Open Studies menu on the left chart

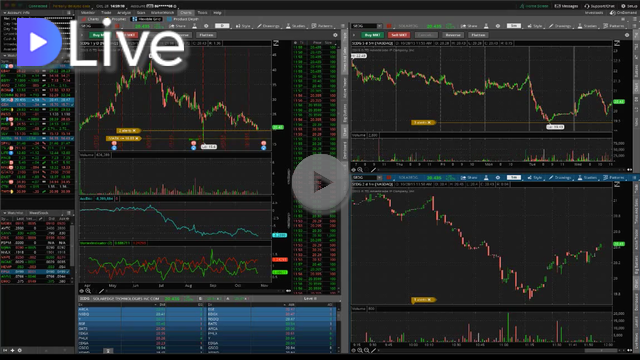296,26
